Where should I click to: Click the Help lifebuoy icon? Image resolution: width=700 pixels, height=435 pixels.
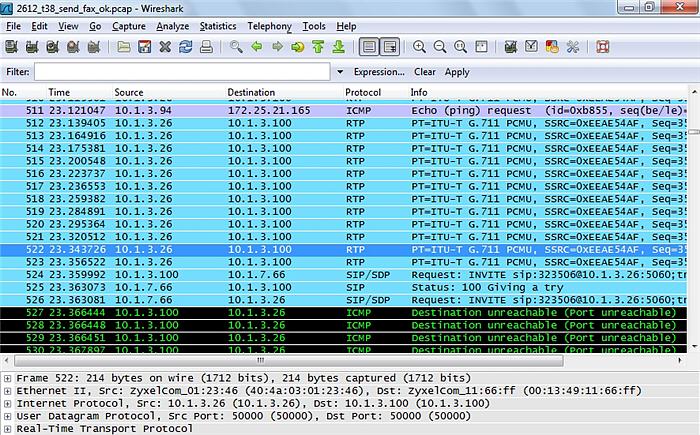[x=601, y=47]
